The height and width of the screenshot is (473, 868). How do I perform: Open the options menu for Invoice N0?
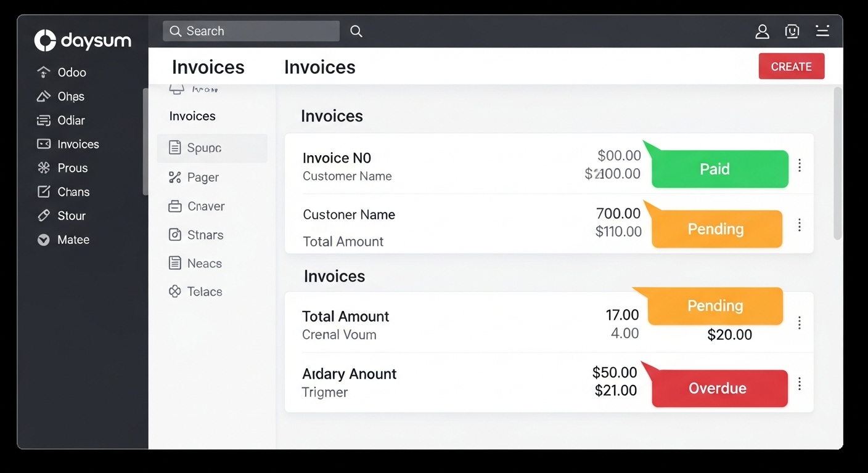(x=800, y=165)
